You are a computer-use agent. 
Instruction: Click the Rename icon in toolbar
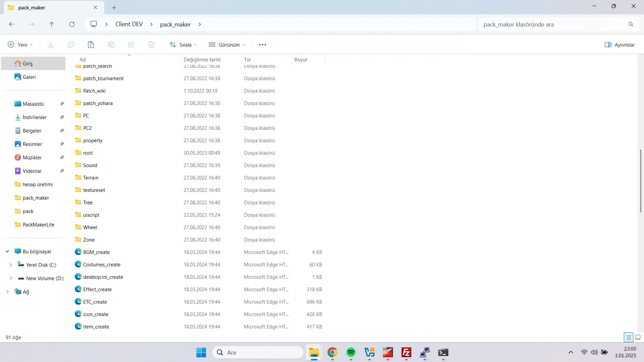coord(111,45)
